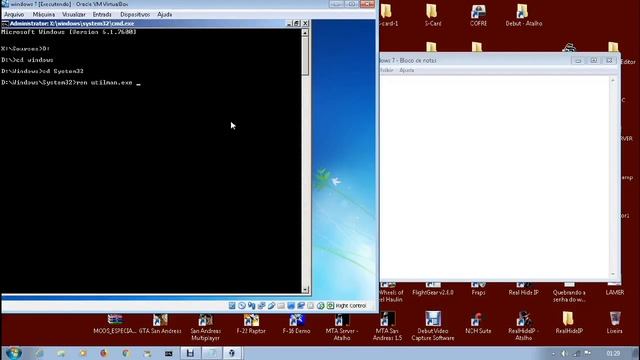This screenshot has width=640, height=360.
Task: Minimize the cmd.exe console window
Action: click(x=289, y=24)
